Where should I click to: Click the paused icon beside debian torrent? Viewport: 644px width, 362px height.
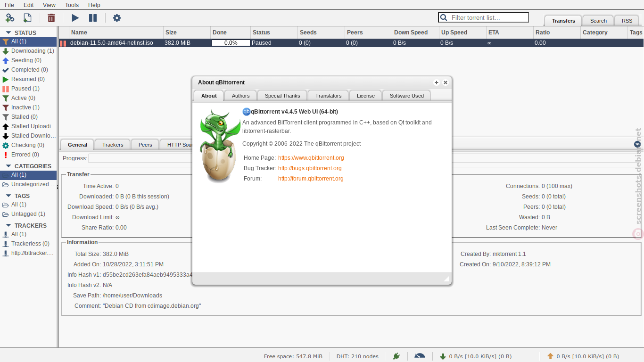tap(63, 43)
